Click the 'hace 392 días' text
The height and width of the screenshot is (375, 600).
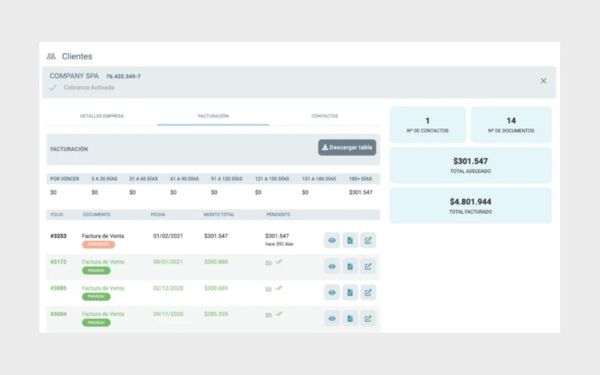(x=279, y=244)
